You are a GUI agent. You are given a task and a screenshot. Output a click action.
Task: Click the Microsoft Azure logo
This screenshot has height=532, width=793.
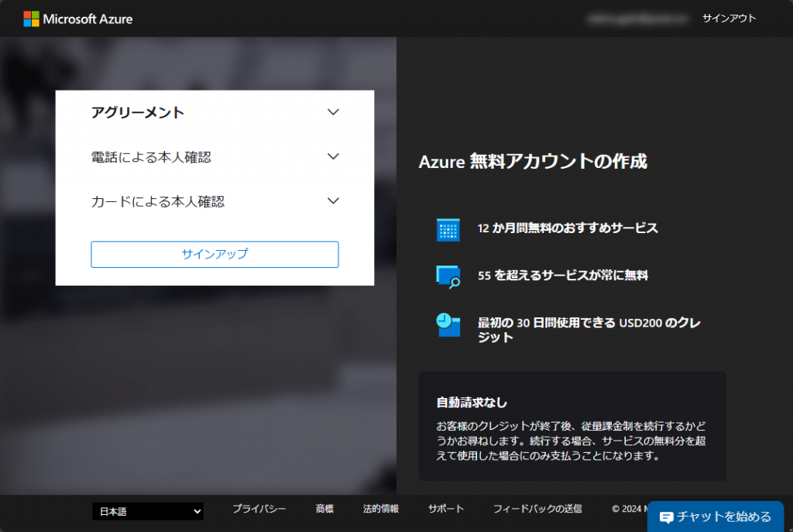tap(78, 19)
